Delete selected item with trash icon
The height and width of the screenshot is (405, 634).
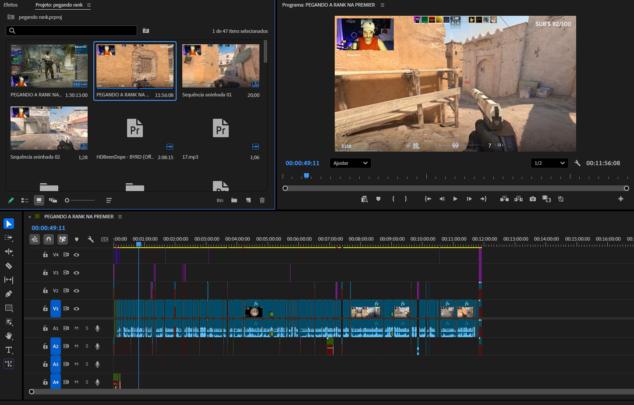pos(262,200)
